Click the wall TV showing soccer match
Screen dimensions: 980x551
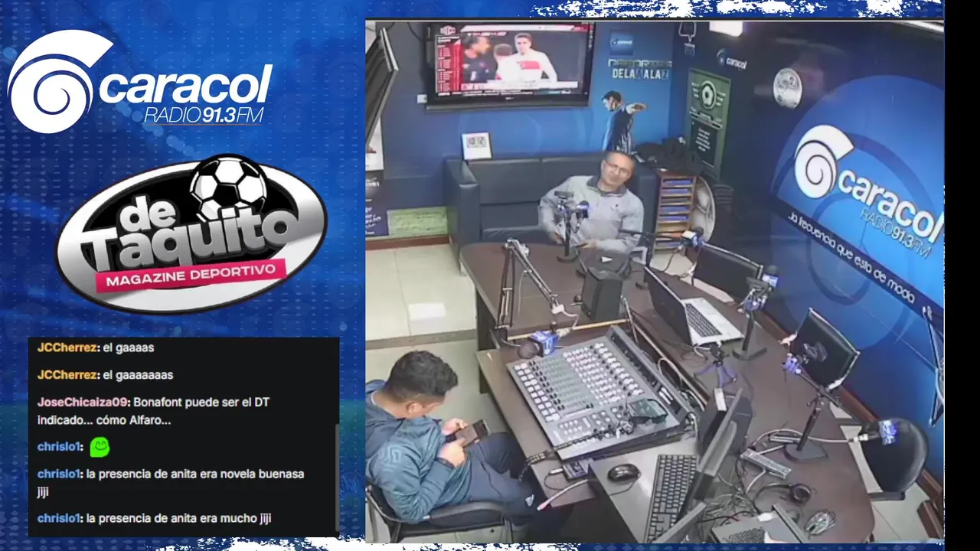coord(511,64)
